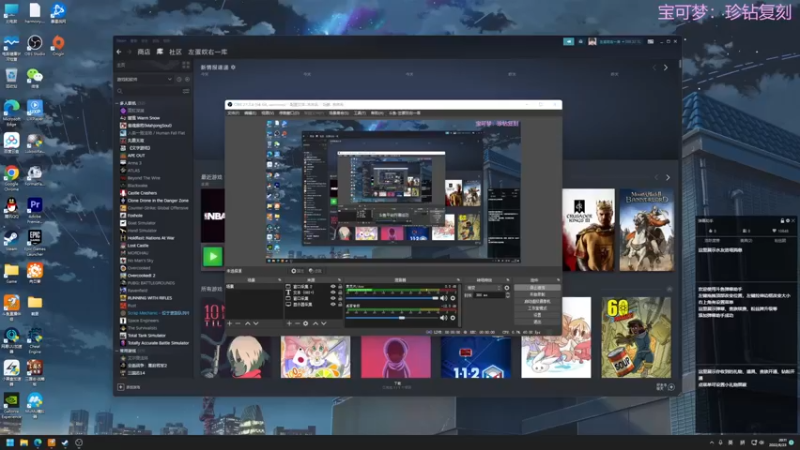Open second audio track settings gear
Screen dimensions: 800x450
[x=453, y=318]
